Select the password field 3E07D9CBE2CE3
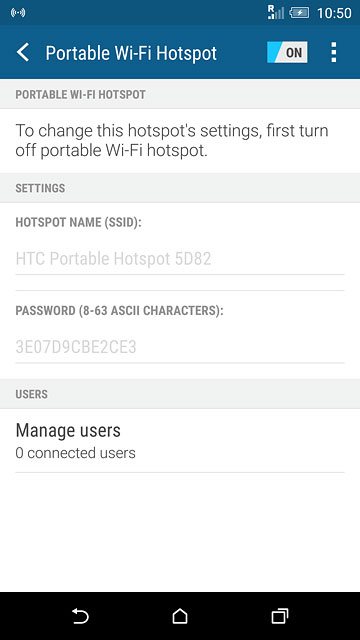This screenshot has width=360, height=640. point(180,347)
